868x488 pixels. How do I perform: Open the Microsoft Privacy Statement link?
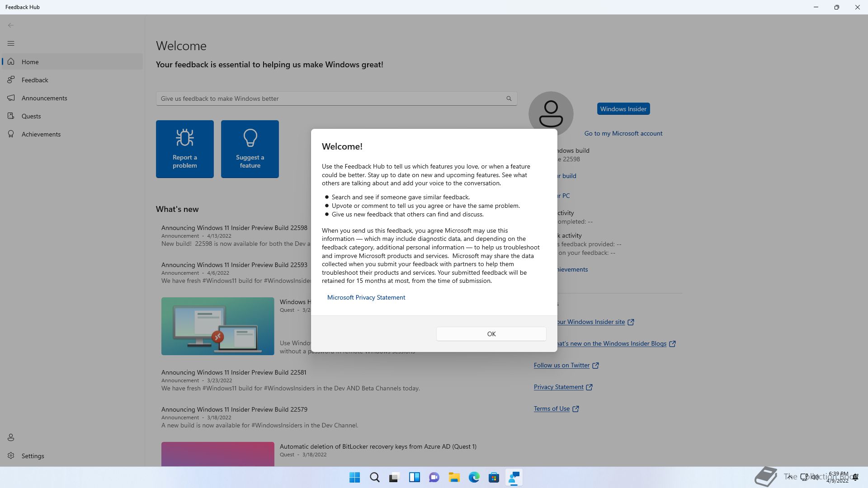(x=366, y=297)
